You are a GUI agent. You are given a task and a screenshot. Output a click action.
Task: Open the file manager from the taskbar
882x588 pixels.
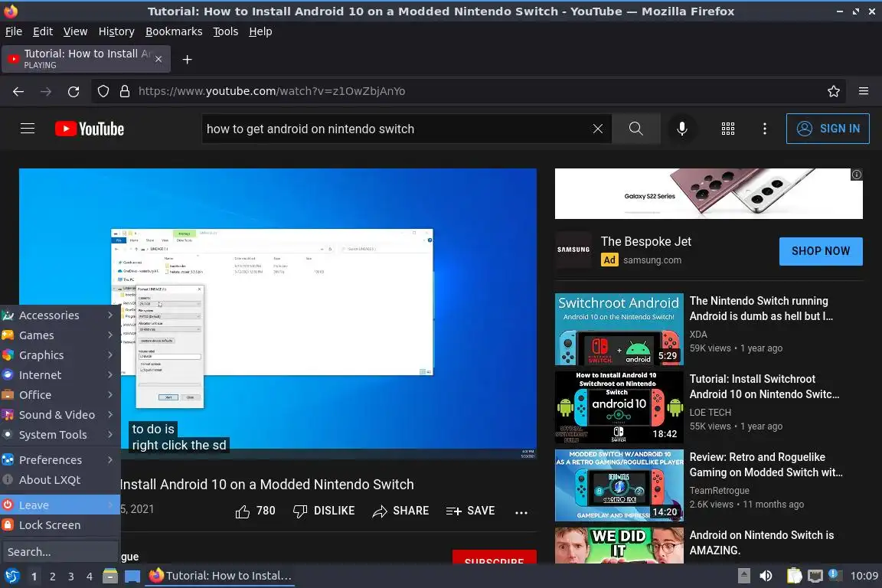pyautogui.click(x=110, y=576)
